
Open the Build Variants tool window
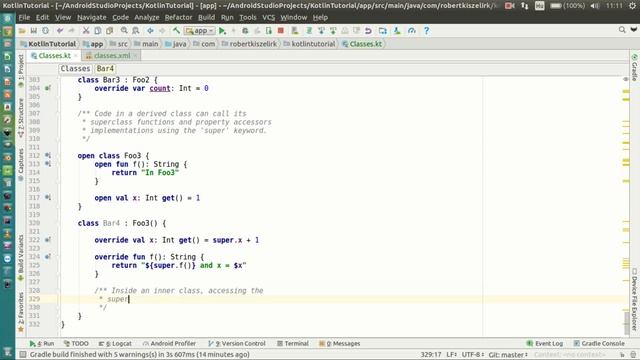(21, 257)
